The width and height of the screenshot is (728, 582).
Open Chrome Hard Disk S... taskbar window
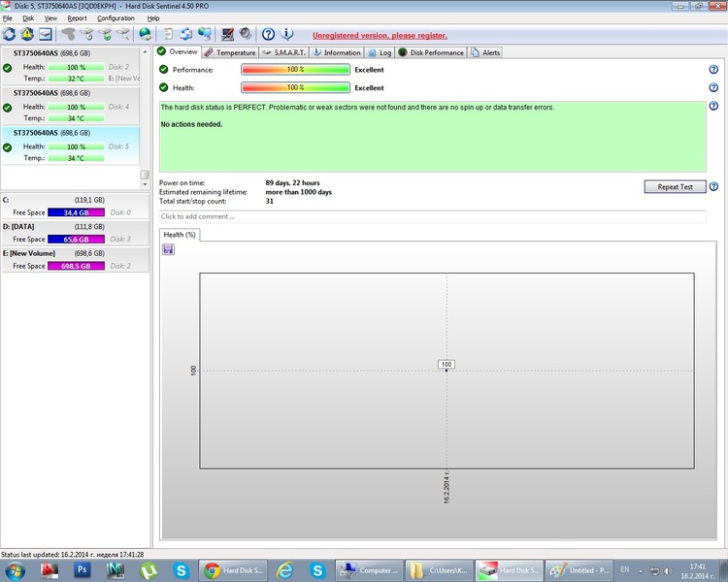tap(234, 570)
